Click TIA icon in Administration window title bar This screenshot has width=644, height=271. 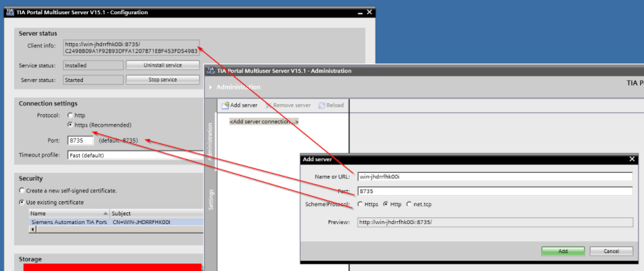(211, 70)
